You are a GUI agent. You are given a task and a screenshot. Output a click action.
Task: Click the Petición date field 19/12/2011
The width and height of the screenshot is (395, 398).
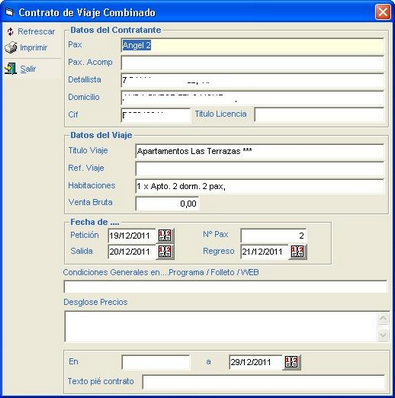coord(132,236)
